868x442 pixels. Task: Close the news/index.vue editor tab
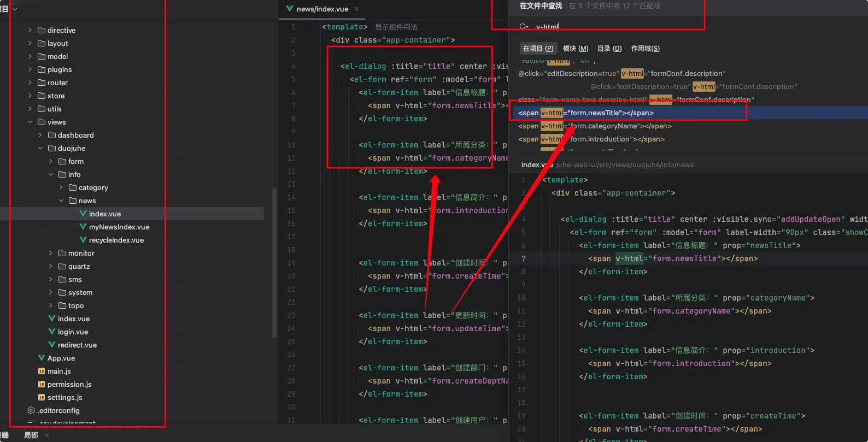[x=356, y=9]
